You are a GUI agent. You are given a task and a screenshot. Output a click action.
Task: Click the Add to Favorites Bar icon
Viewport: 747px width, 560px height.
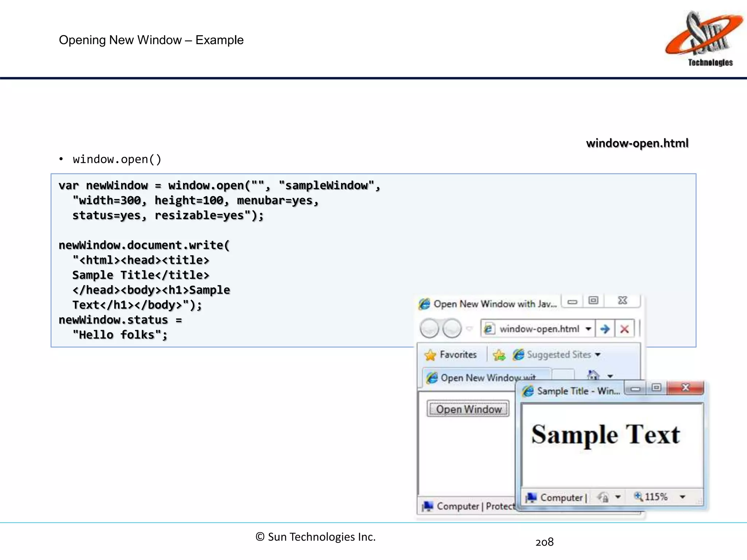click(x=499, y=355)
